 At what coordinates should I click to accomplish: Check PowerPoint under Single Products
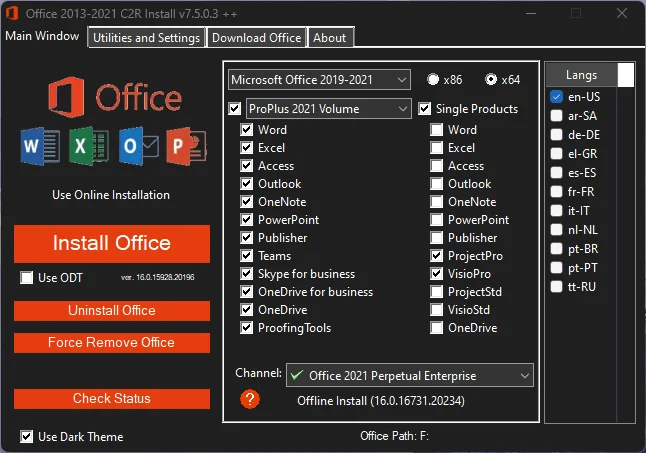pyautogui.click(x=437, y=220)
